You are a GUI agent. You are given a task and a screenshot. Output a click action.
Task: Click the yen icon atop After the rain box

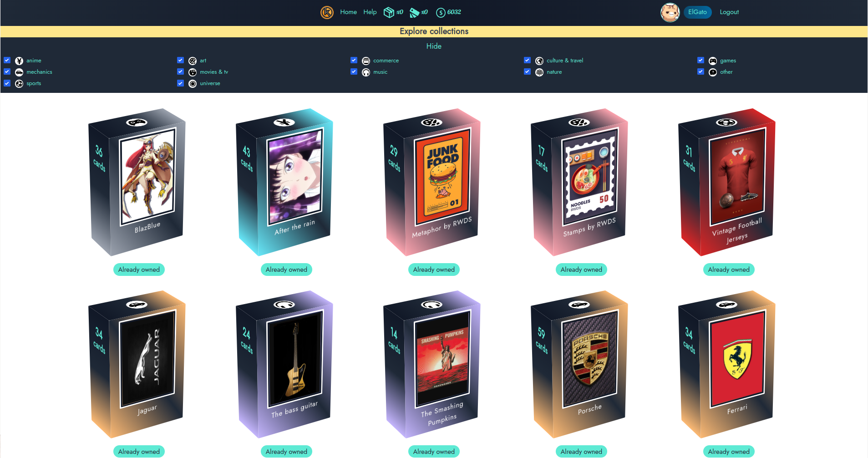click(x=284, y=122)
